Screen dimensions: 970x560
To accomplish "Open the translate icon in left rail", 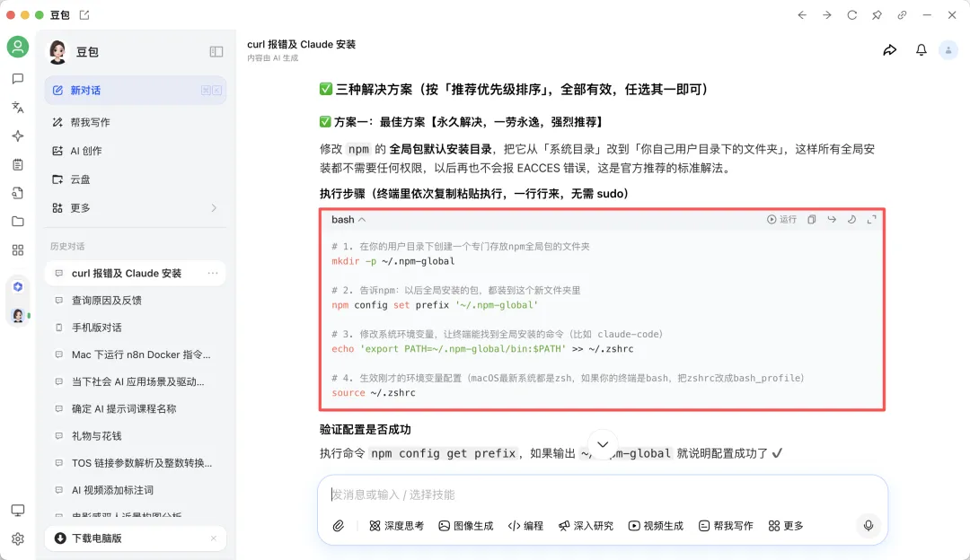I will [18, 107].
